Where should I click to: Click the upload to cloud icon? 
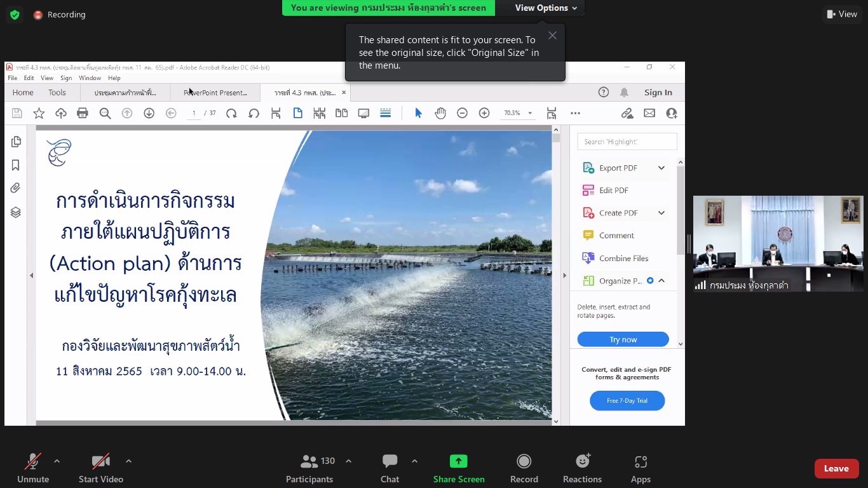tap(61, 113)
